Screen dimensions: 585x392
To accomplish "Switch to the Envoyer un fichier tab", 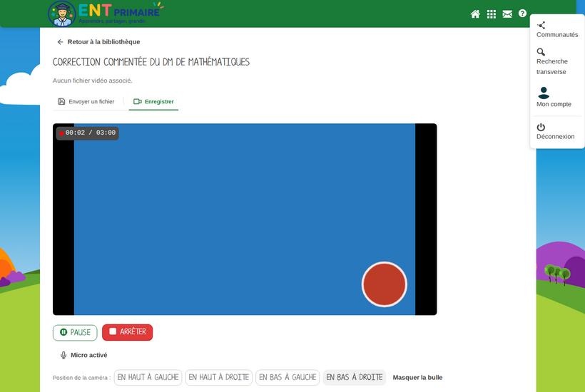I will pyautogui.click(x=86, y=101).
